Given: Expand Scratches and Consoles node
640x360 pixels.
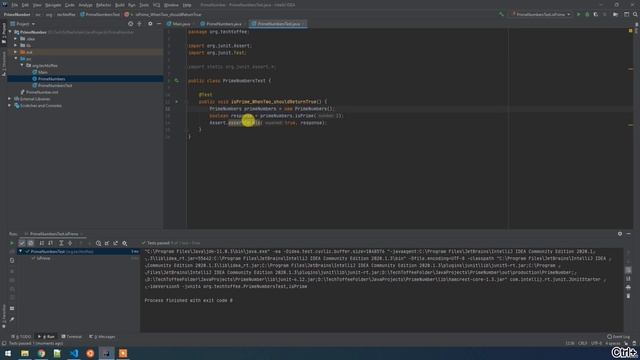Looking at the screenshot, I should pyautogui.click(x=10, y=106).
